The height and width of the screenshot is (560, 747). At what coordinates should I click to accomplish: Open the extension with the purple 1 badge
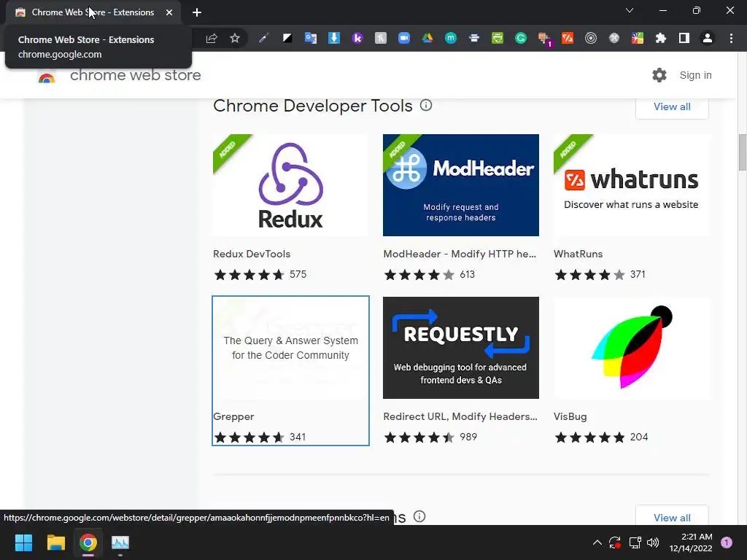point(544,39)
